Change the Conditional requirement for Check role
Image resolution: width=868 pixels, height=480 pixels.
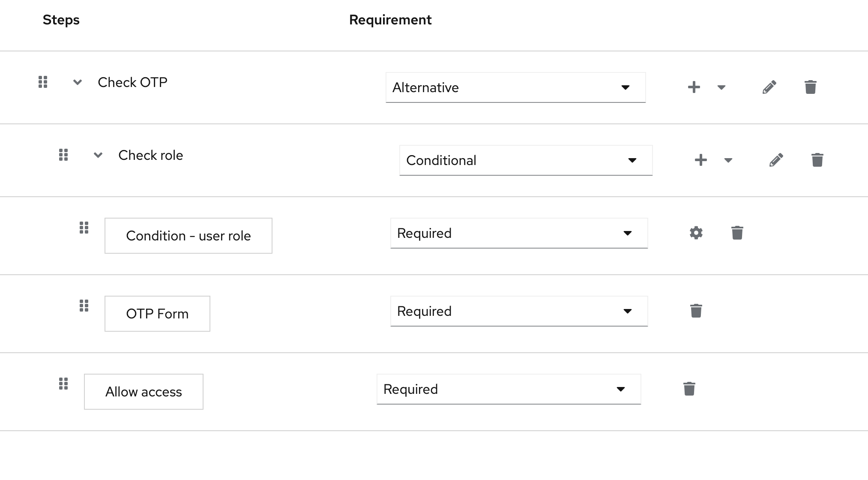526,160
